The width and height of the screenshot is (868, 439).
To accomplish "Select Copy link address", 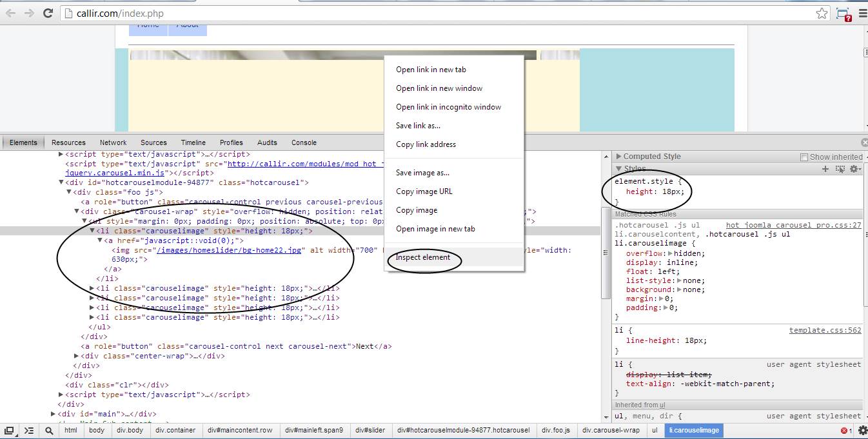I will click(x=454, y=144).
